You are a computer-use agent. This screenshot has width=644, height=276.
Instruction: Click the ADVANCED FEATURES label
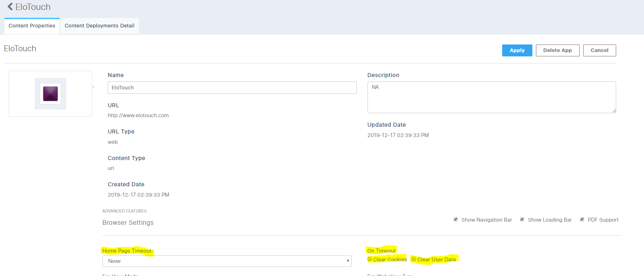coord(124,211)
